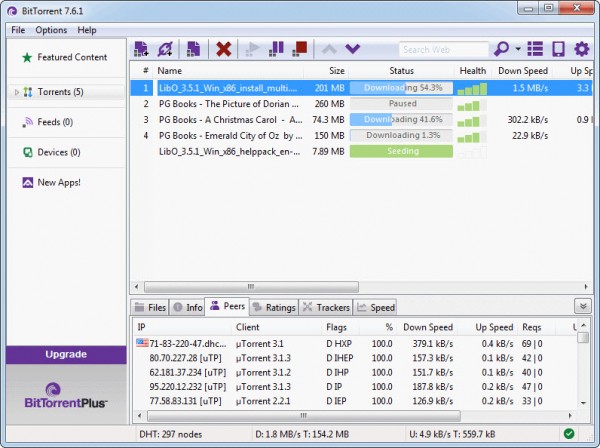Click the green star Featured icon
This screenshot has height=448, width=600.
click(27, 57)
